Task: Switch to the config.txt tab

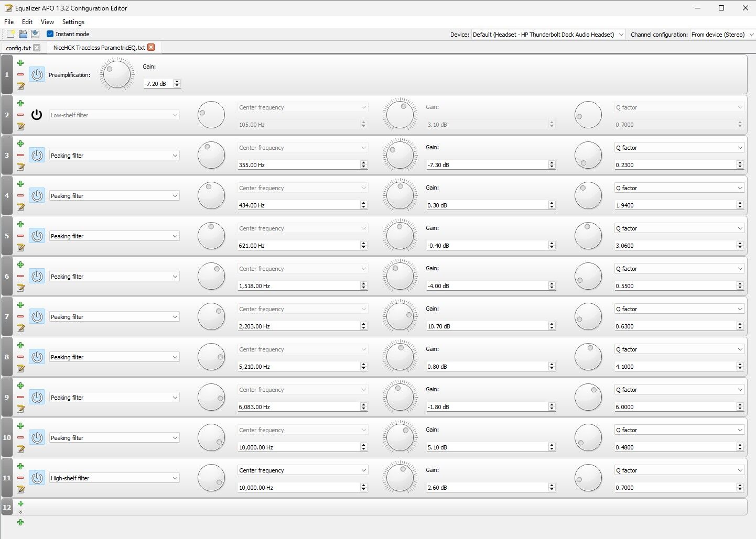Action: click(18, 48)
